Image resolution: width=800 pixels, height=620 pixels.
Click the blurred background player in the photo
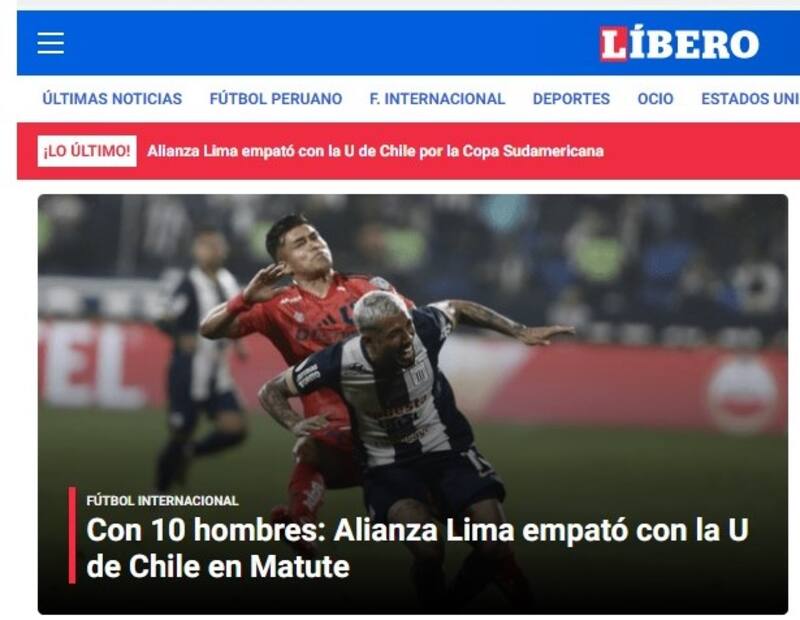202,357
